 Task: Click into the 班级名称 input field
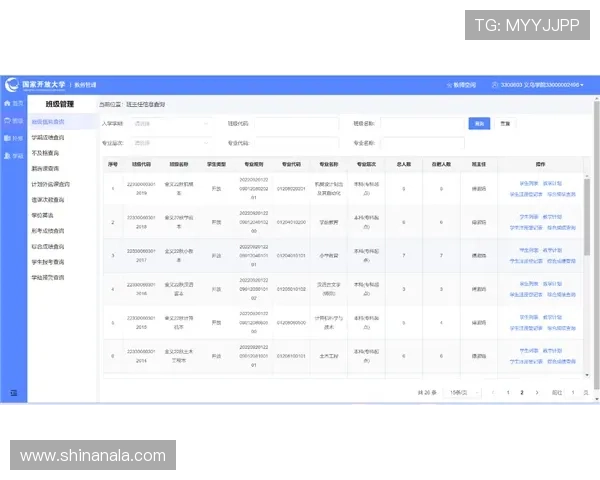coord(421,124)
